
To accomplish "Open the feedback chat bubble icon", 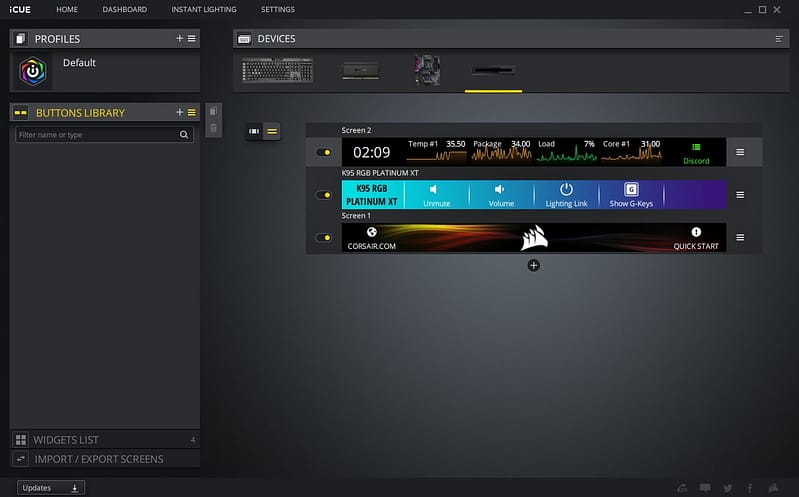I will 705,488.
